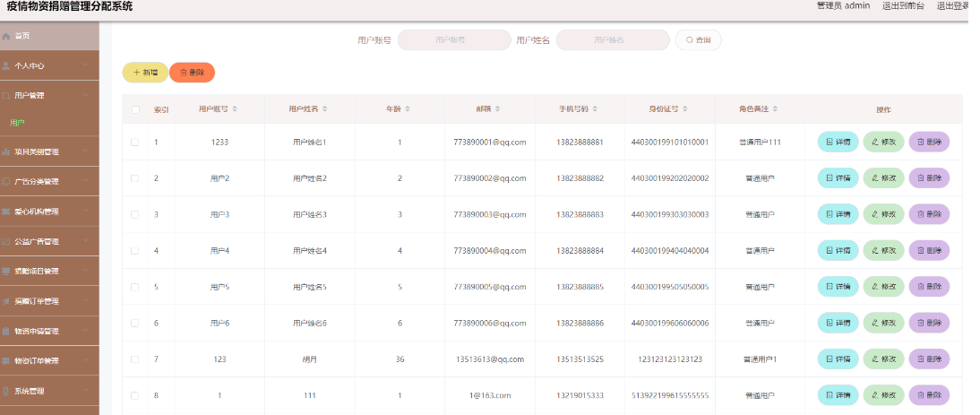Check the checkbox for row 1 (1233)
Image resolution: width=980 pixels, height=415 pixels.
[135, 142]
